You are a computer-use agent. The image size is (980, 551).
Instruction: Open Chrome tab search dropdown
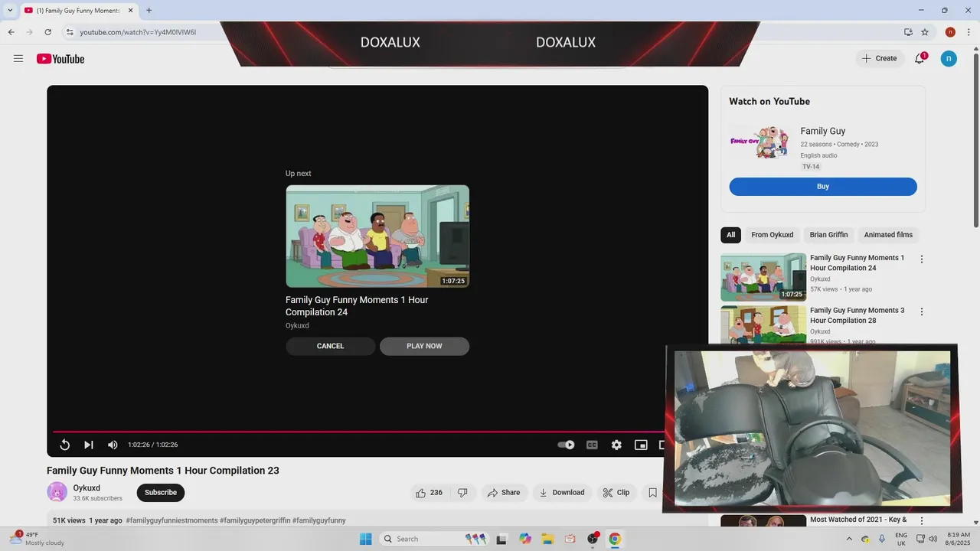tap(10, 10)
